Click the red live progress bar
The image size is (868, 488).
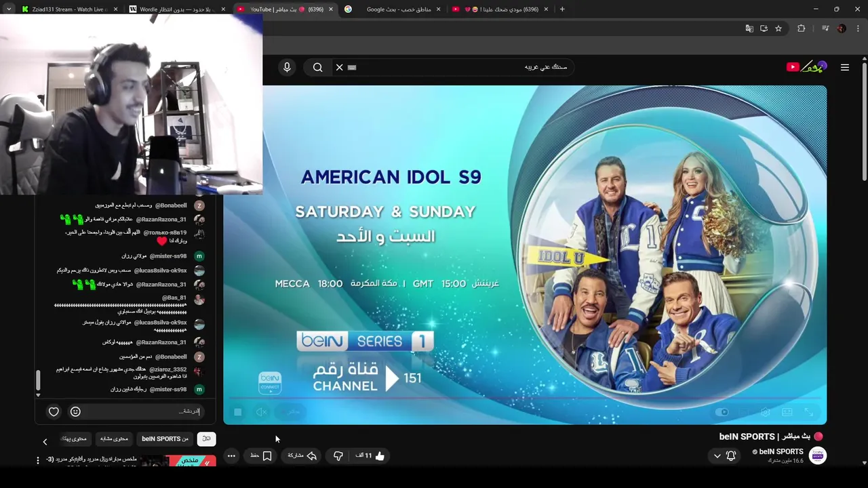[x=525, y=399]
